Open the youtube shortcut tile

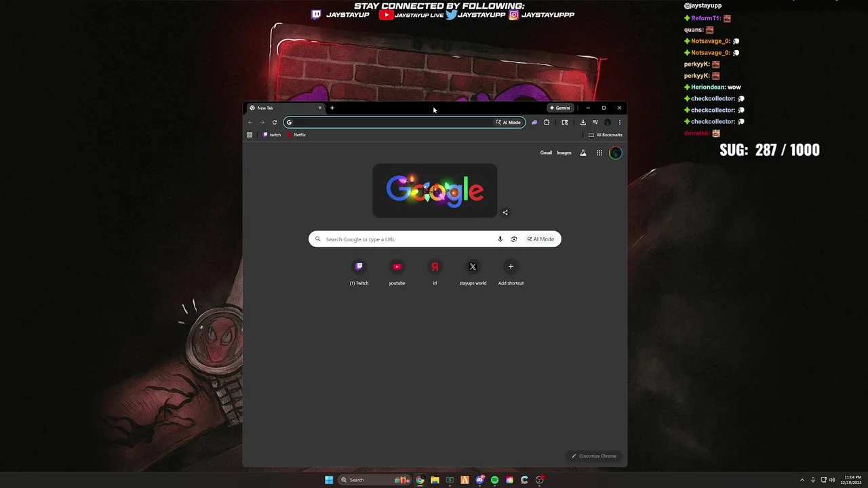click(x=397, y=272)
